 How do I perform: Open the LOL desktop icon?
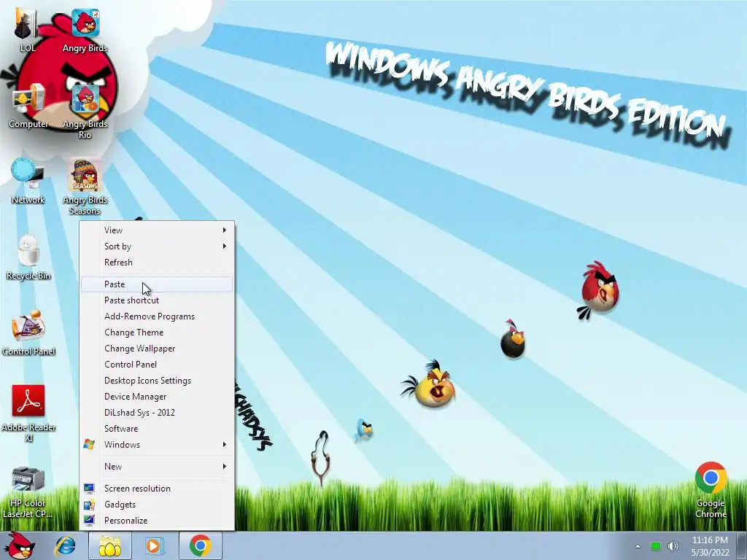pos(28,29)
